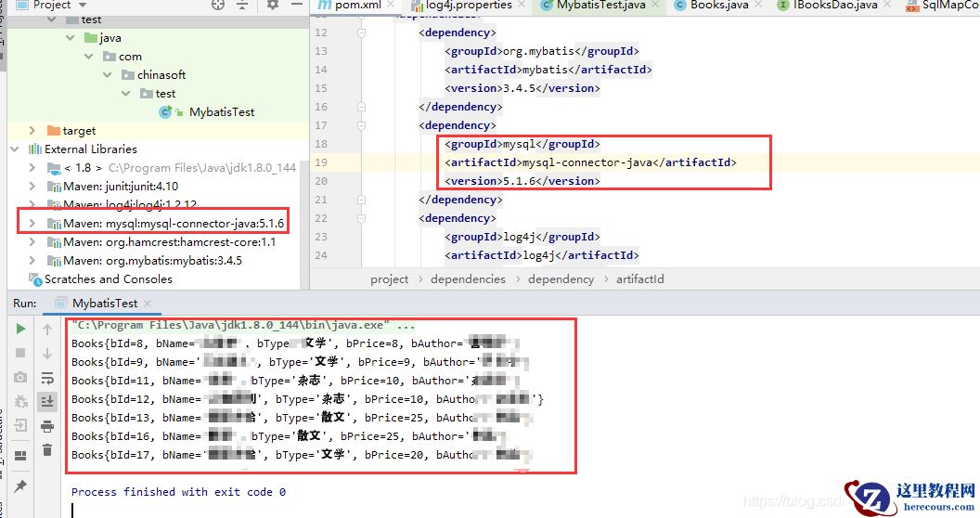The height and width of the screenshot is (518, 980).
Task: Click the restore layout icon in Run panel
Action: [20, 456]
